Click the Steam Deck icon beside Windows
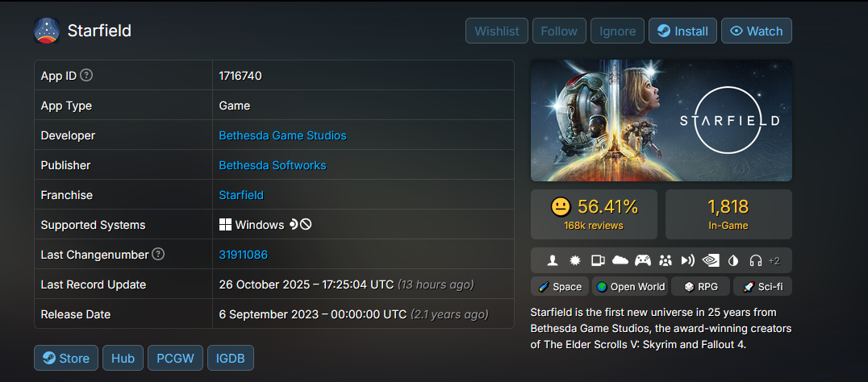This screenshot has height=382, width=868. (294, 225)
